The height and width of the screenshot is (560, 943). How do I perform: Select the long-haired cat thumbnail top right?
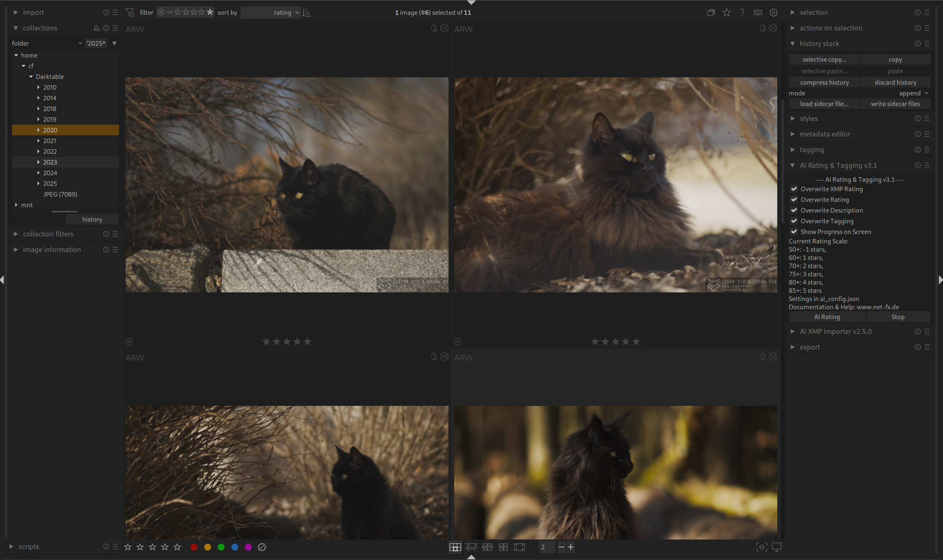point(616,185)
